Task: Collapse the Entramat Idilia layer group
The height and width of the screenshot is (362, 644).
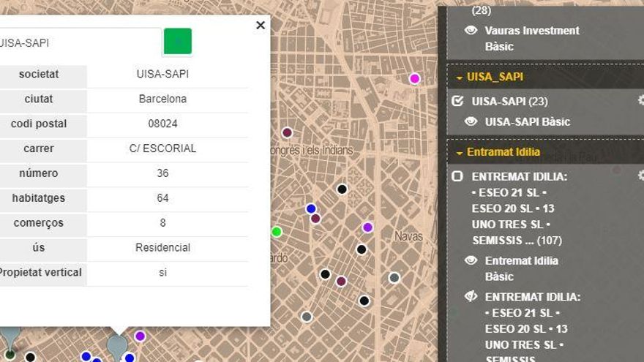Action: [460, 152]
